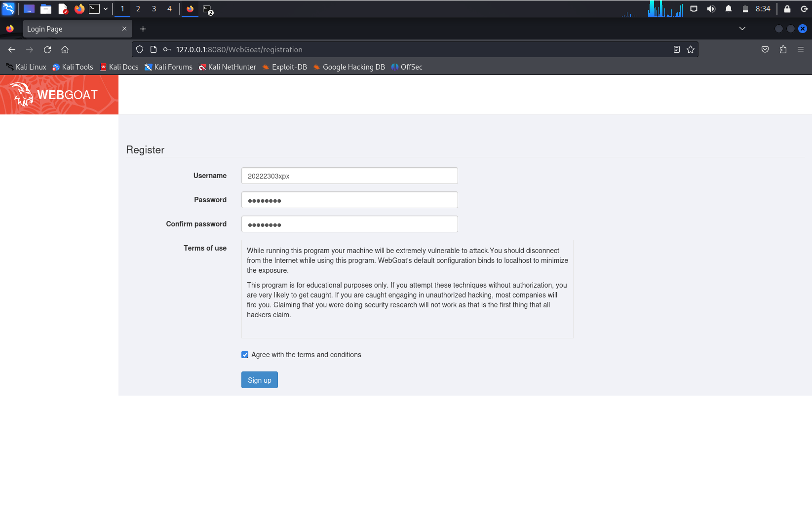Open the tracking protection shield icon

(140, 49)
